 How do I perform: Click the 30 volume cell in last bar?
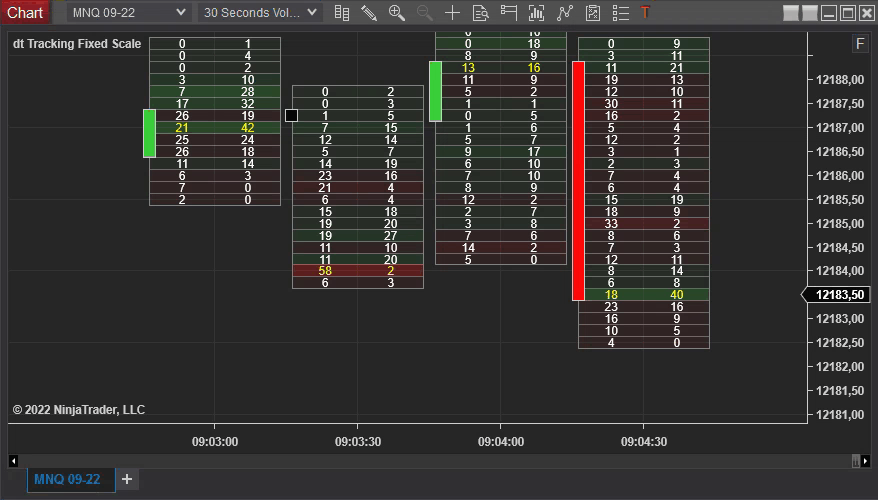(x=611, y=104)
